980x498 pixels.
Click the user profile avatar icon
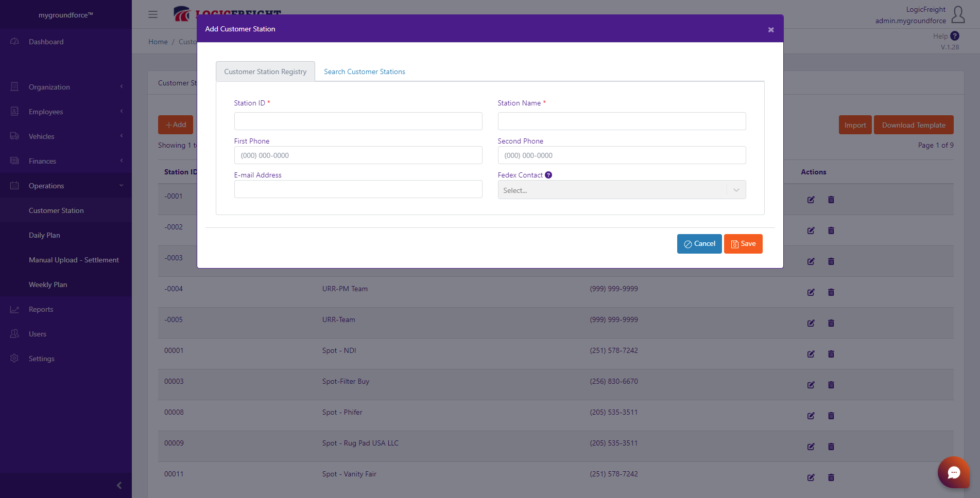(958, 14)
